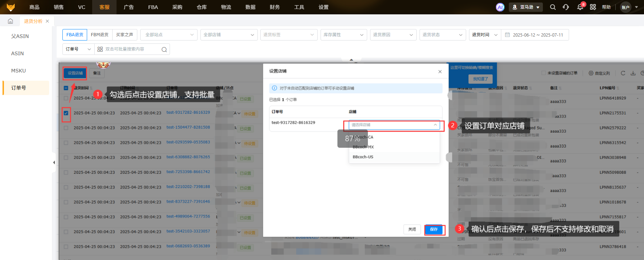Switch to the FBM退货 tab
This screenshot has height=260, width=644.
tap(100, 35)
